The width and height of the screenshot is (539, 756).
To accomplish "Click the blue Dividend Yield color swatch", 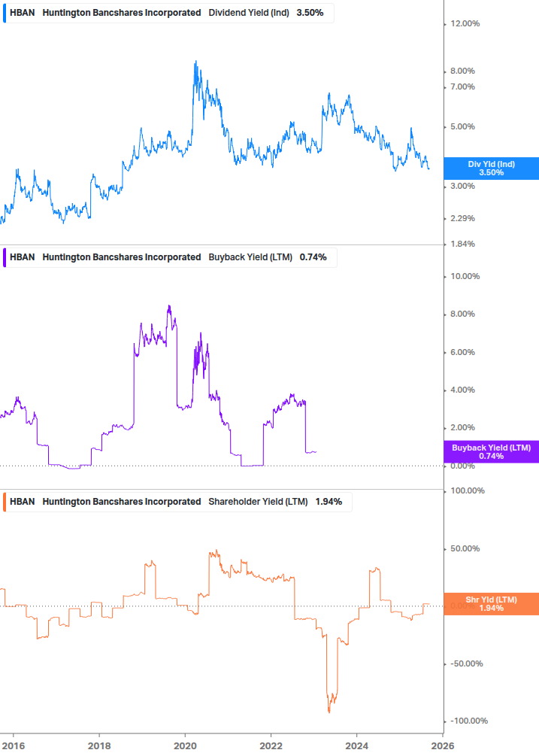I will click(x=4, y=13).
